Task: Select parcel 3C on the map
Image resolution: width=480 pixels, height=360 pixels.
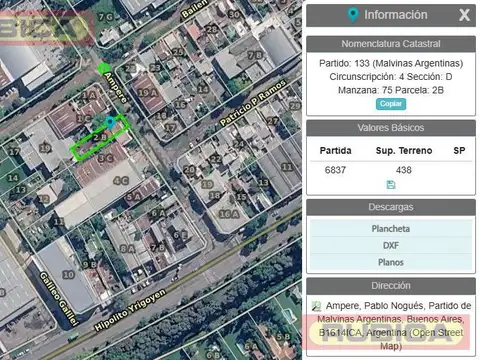Action: point(106,158)
